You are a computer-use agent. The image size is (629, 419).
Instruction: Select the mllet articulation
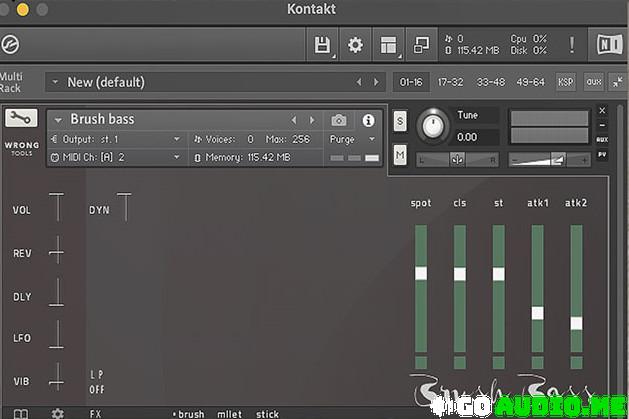tap(229, 414)
